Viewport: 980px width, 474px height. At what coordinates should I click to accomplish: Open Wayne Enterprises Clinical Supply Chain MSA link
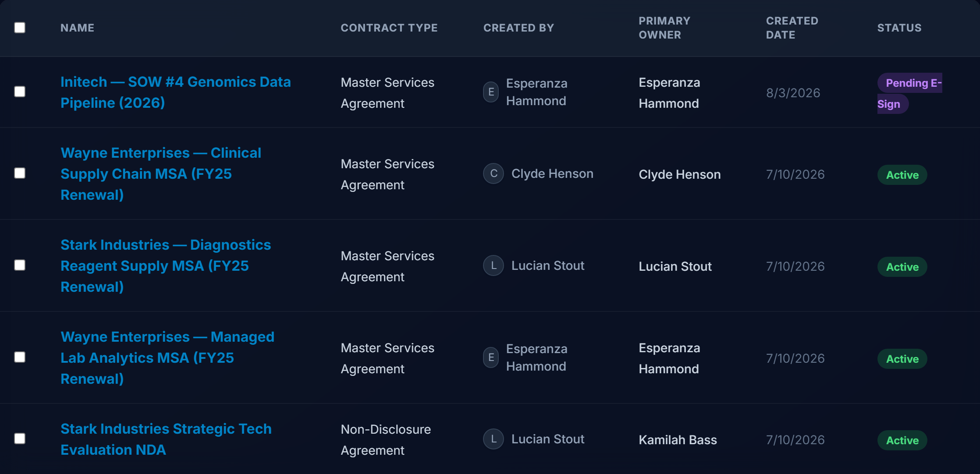coord(161,173)
